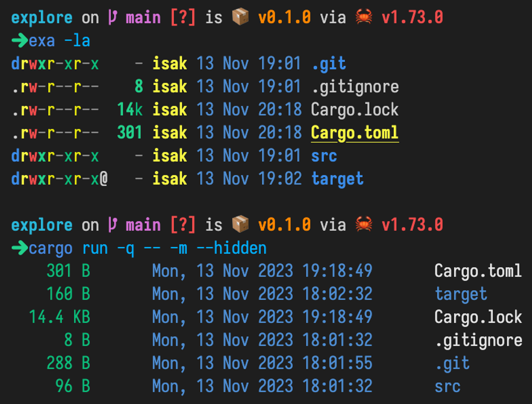The image size is (532, 404).
Task: Click the cargo run -q command
Action: pos(147,249)
